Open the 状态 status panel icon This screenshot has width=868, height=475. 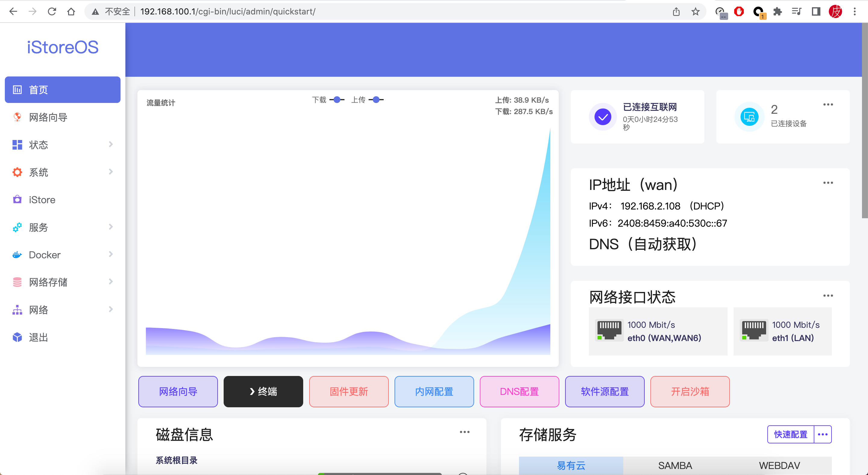click(x=17, y=145)
